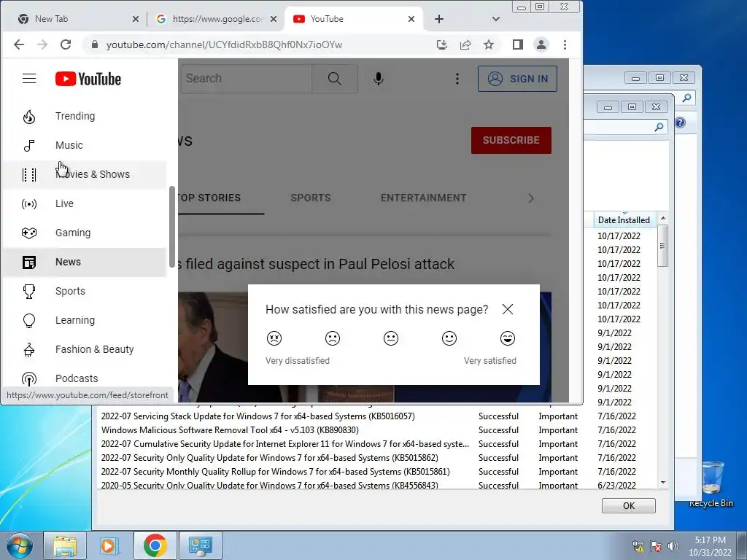Expand the tab search dropdown arrow
The image size is (747, 560).
(495, 19)
